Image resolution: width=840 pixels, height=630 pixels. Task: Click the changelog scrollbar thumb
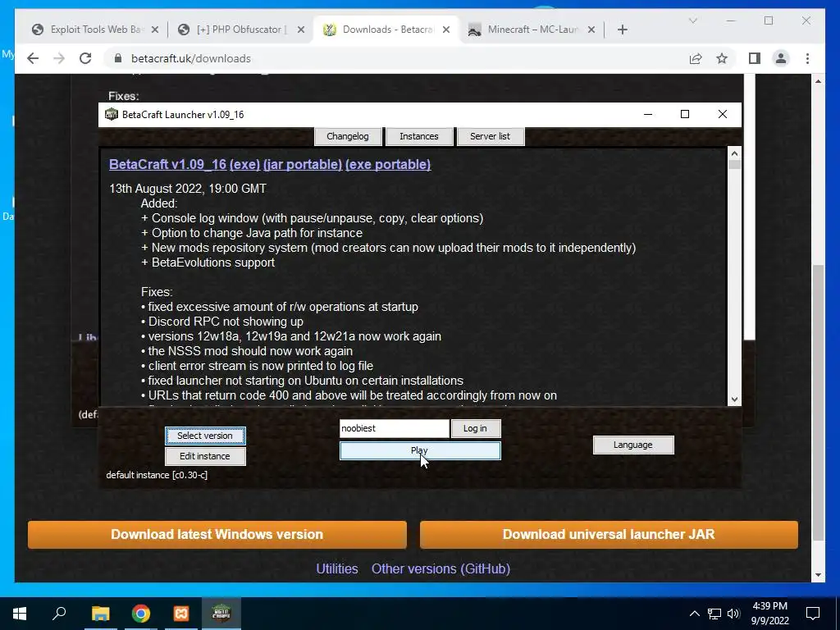click(734, 164)
